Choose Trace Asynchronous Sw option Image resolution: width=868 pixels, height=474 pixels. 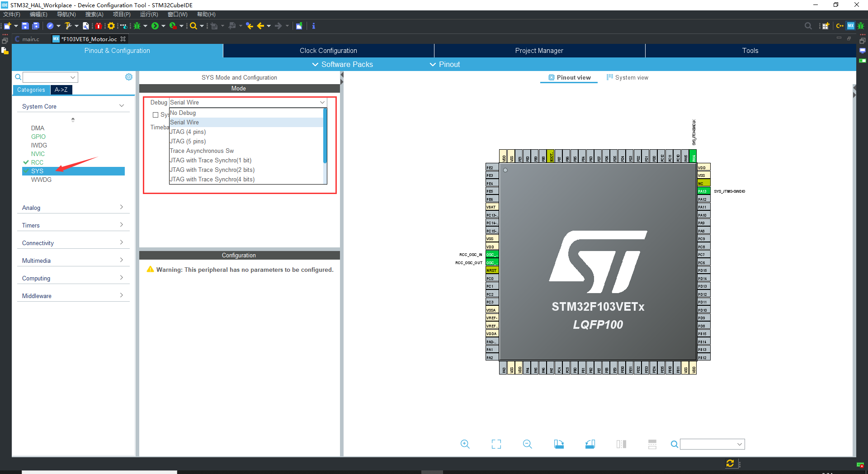click(x=246, y=151)
